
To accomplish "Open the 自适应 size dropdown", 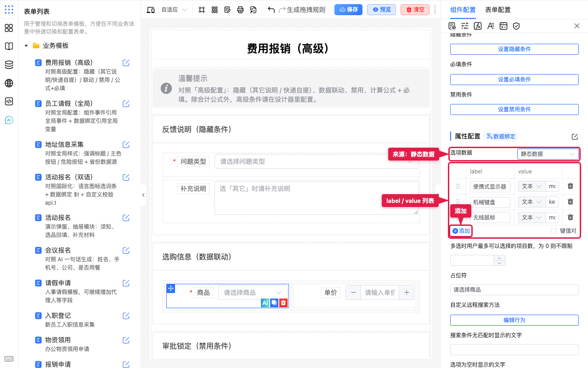I will tap(174, 10).
